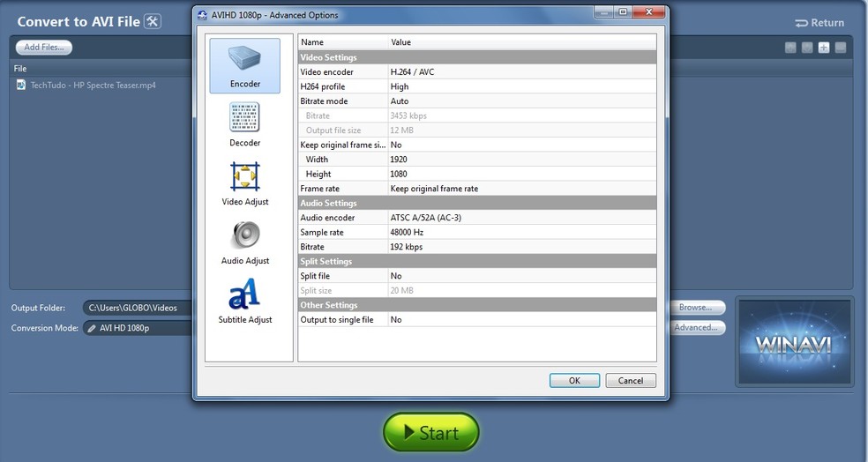Click the WINAVI preview thumbnail

pos(794,342)
